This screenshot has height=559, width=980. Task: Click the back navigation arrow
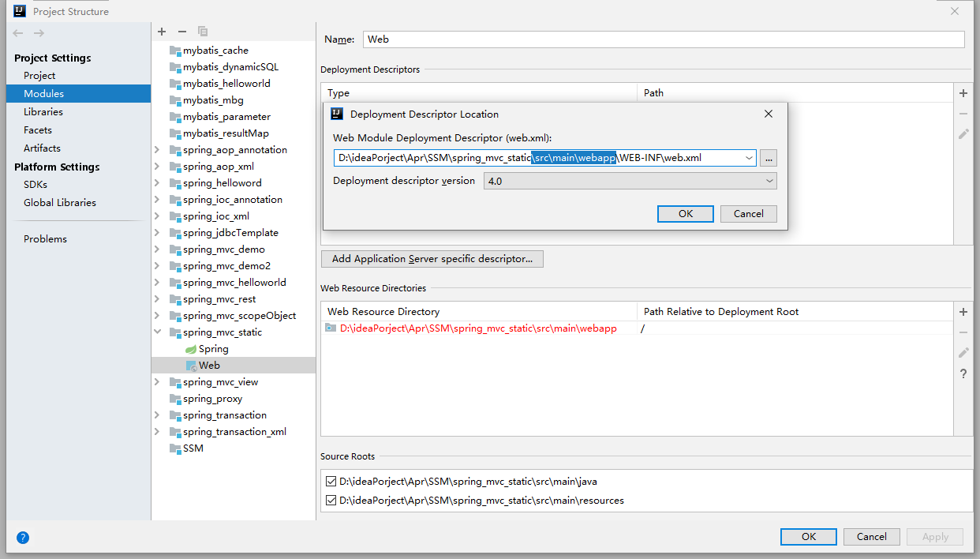click(18, 33)
